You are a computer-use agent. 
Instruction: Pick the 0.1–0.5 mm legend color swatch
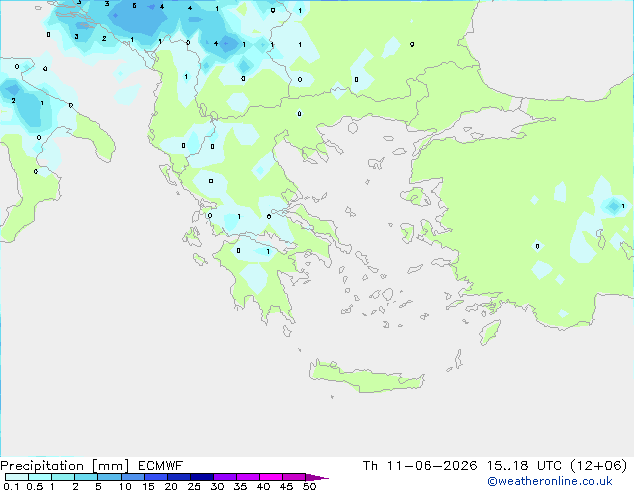(x=17, y=477)
